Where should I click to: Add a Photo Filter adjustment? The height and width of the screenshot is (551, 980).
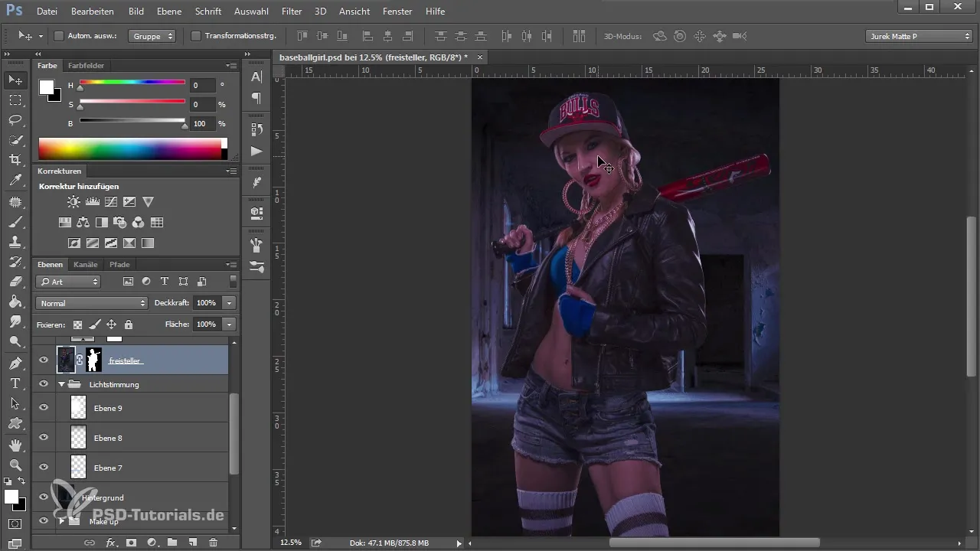click(120, 223)
